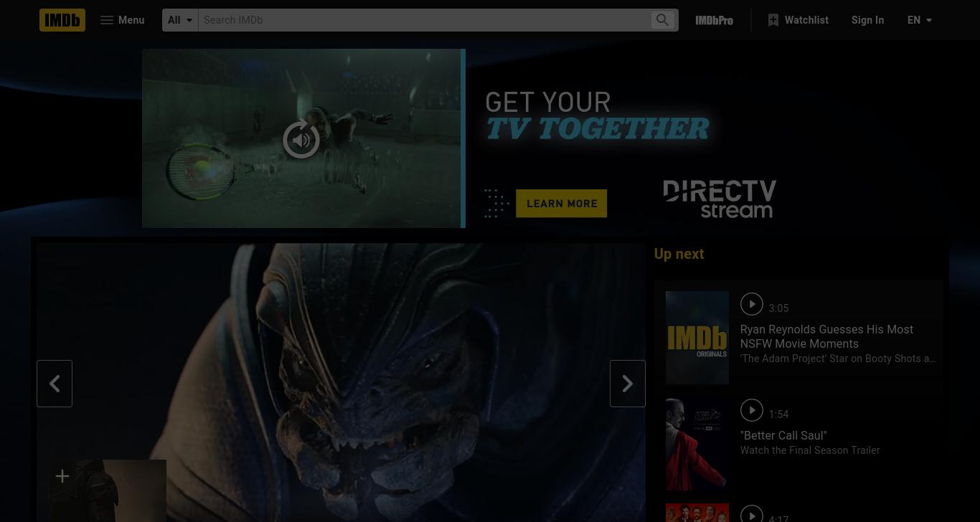Open the "Better Call Saul" title link
Viewport: 980px width, 522px height.
(x=783, y=435)
